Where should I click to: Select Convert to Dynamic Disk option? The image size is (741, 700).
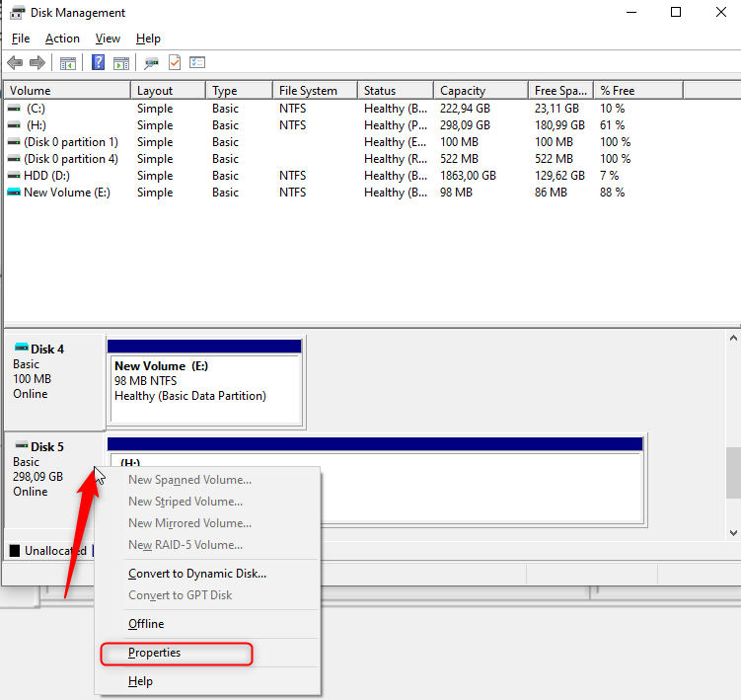pos(207,574)
